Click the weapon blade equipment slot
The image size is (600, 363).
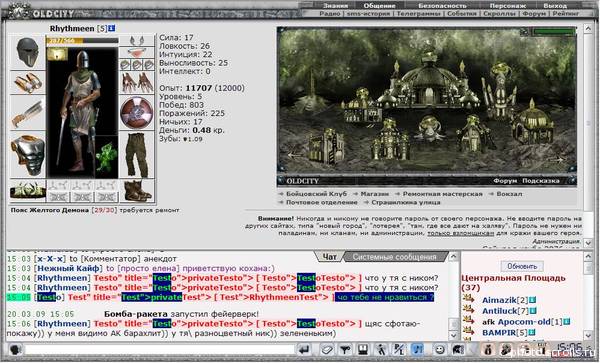pos(27,113)
